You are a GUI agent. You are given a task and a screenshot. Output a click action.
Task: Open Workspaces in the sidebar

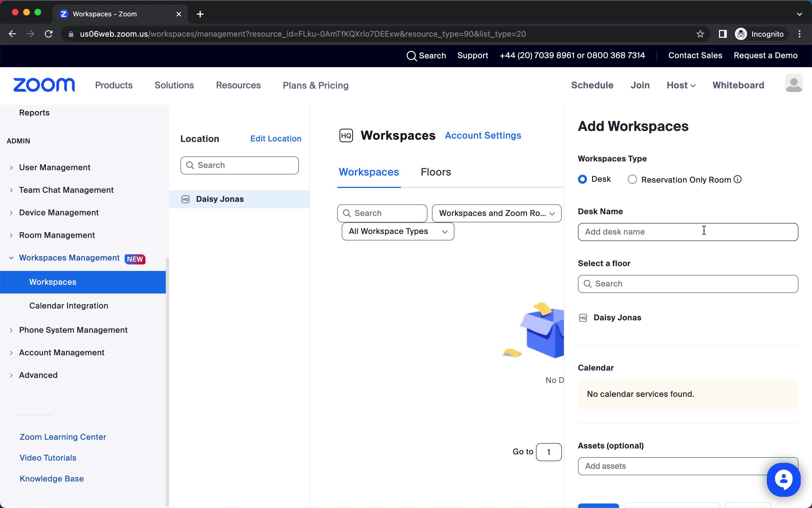click(x=83, y=282)
